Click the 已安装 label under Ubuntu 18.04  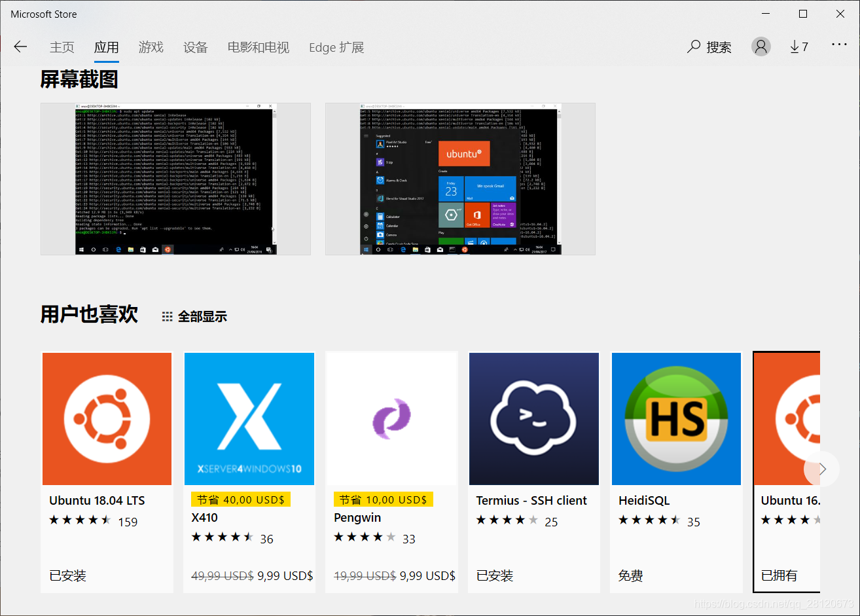[x=68, y=576]
